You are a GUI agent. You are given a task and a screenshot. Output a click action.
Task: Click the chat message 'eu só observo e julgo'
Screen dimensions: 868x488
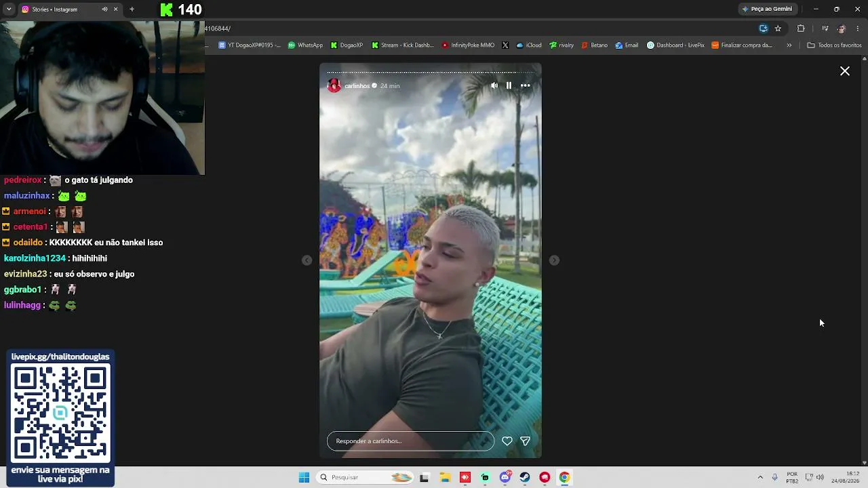click(x=94, y=274)
